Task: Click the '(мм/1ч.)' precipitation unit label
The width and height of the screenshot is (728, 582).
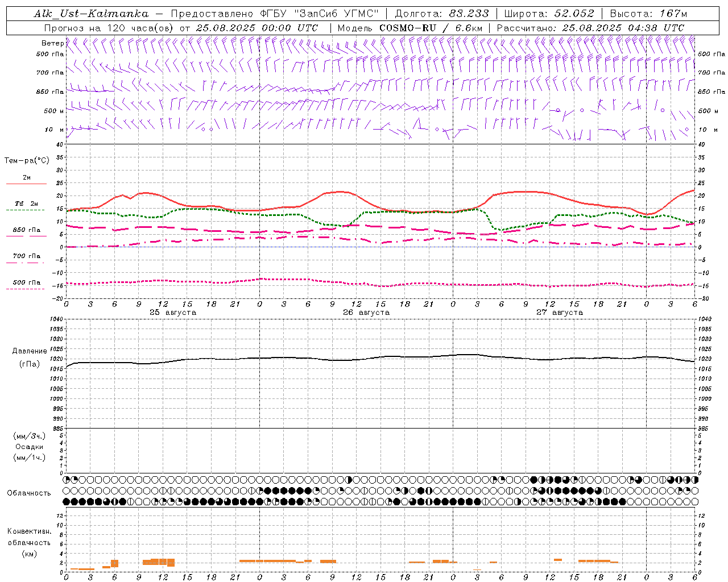Action: [30, 458]
